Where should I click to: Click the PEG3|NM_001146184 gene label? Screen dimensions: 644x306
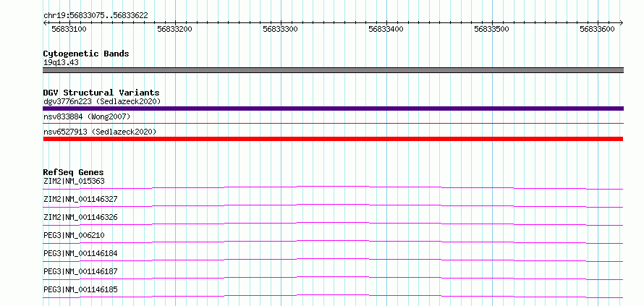point(80,253)
